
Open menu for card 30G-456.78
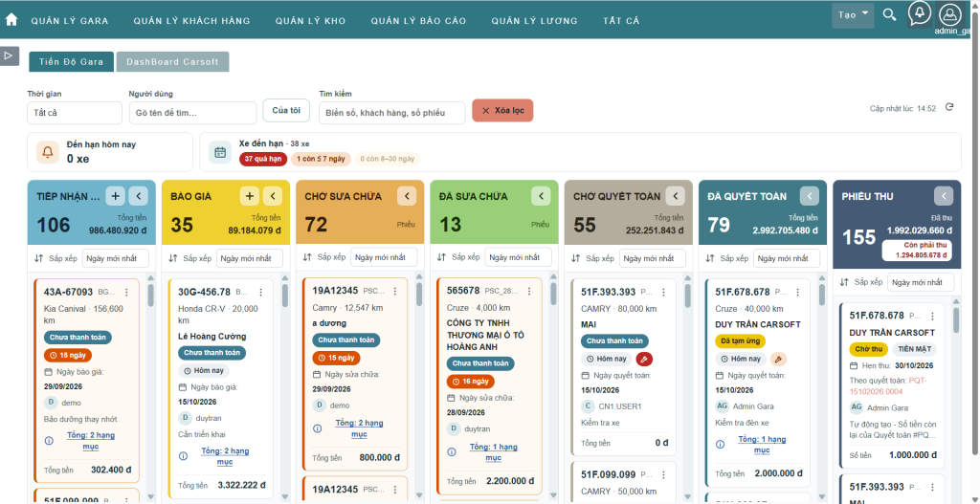[x=261, y=292]
